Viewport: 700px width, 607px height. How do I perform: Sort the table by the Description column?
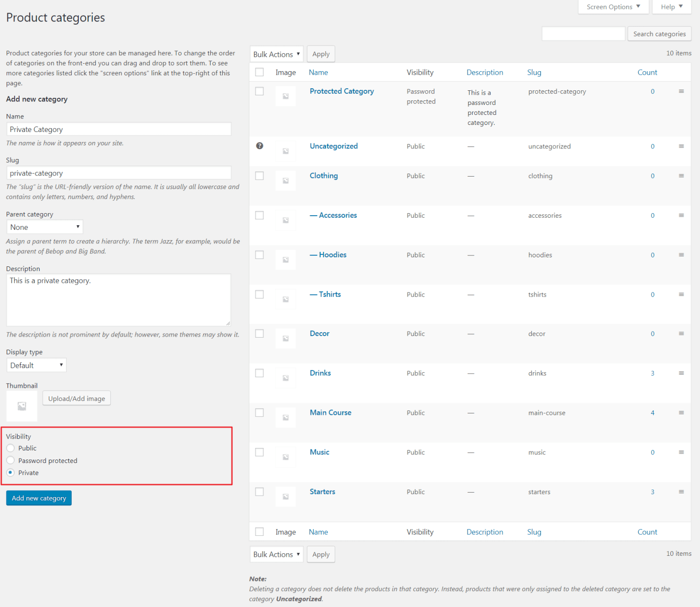tap(485, 72)
